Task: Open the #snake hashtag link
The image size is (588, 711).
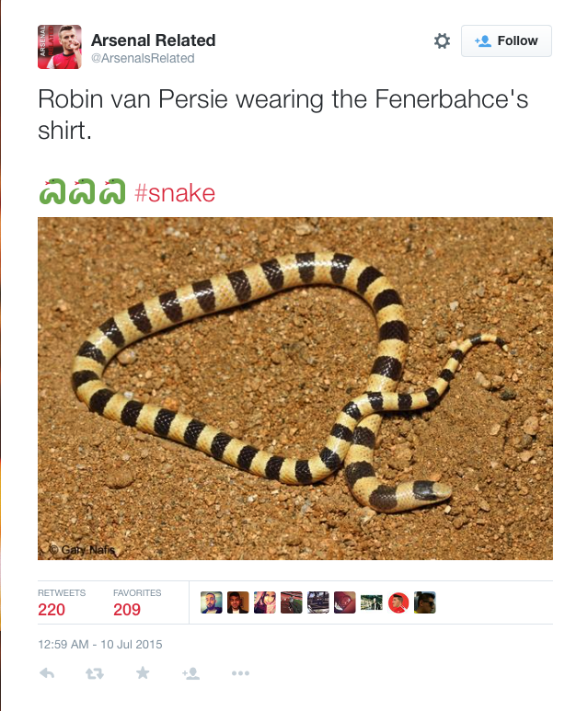Action: coord(175,193)
